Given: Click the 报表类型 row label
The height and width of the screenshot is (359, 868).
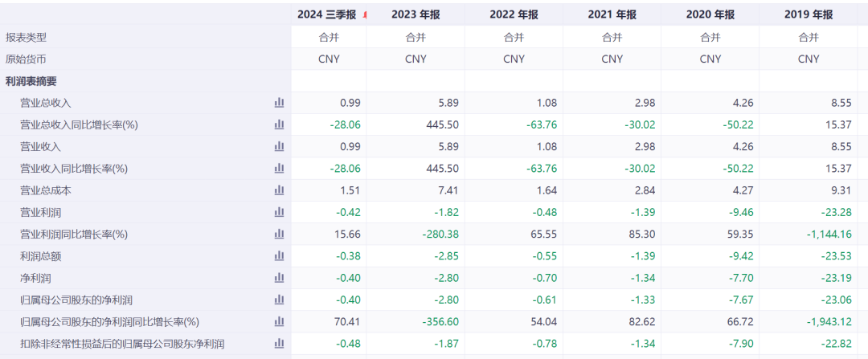Looking at the screenshot, I should click(x=27, y=37).
